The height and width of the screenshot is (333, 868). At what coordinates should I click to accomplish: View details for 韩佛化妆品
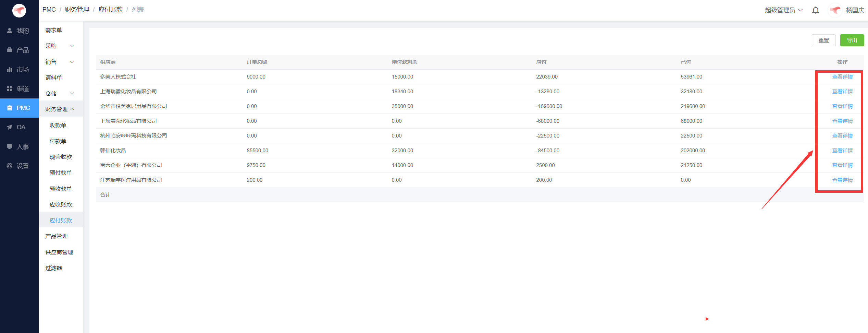click(842, 151)
